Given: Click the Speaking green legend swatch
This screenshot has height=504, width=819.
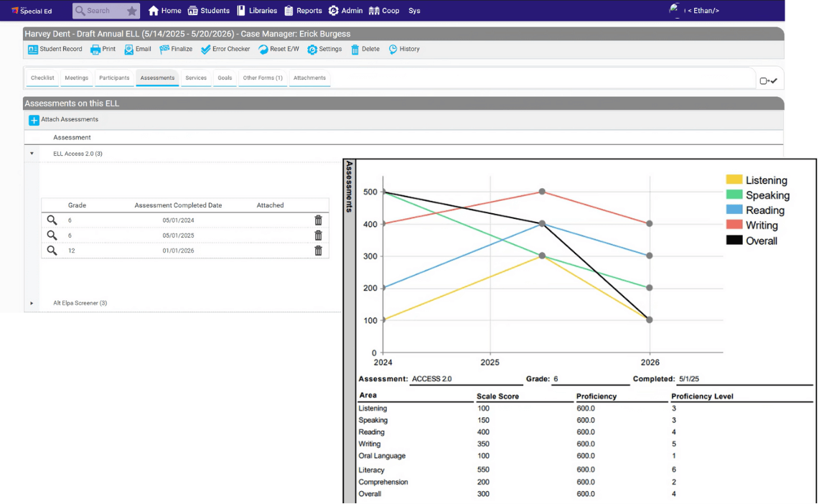Looking at the screenshot, I should [x=734, y=195].
